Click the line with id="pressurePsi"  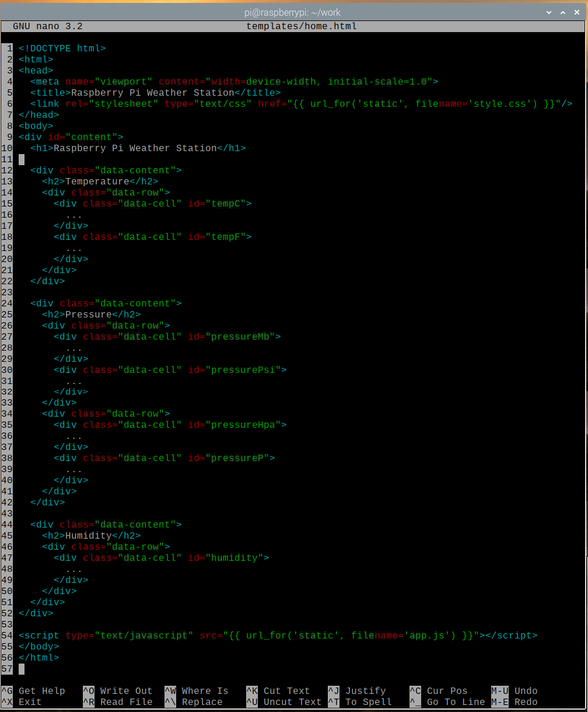pos(170,370)
